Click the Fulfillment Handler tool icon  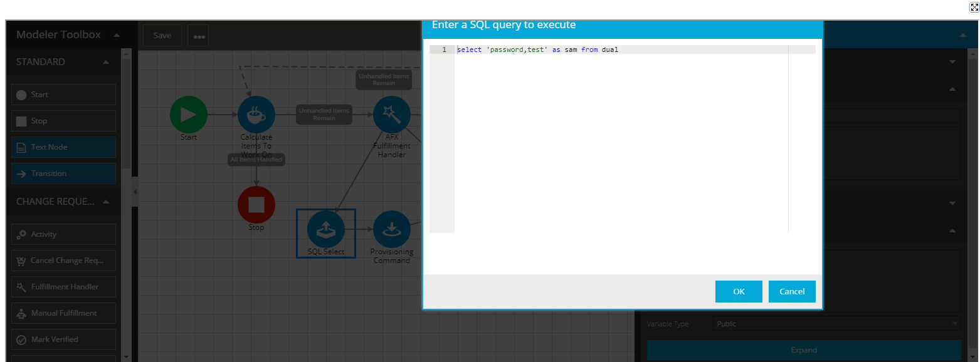62,286
